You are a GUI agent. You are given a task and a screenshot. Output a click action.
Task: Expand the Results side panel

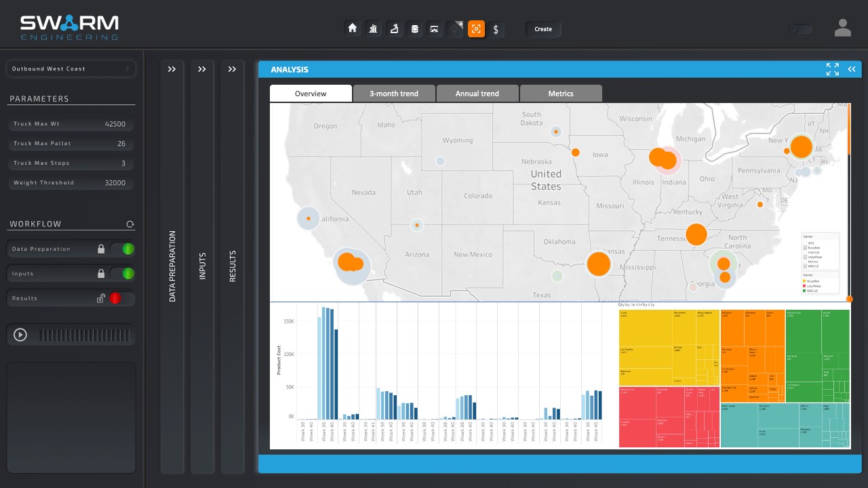point(232,69)
